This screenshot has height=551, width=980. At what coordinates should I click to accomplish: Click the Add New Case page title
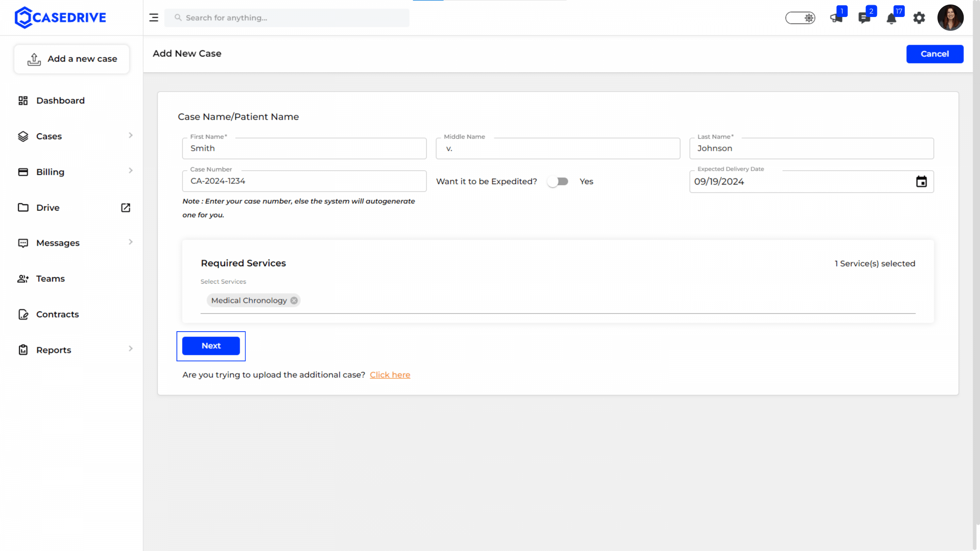(x=187, y=54)
